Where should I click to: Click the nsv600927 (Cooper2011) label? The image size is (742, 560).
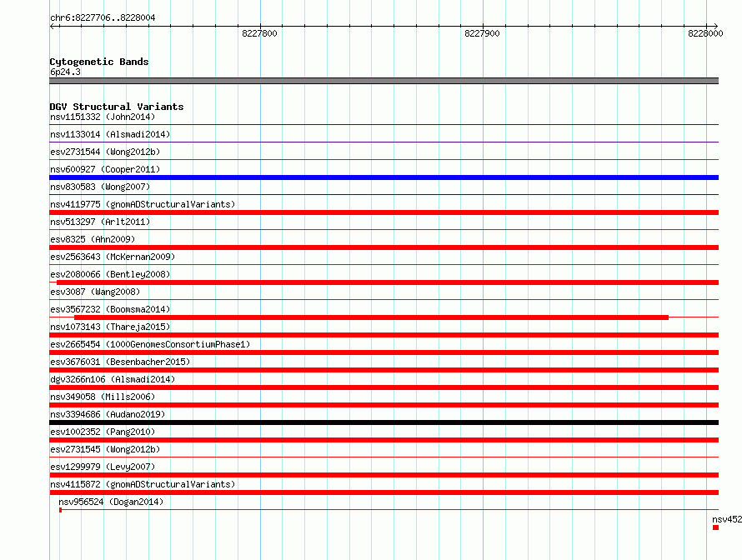coord(105,169)
